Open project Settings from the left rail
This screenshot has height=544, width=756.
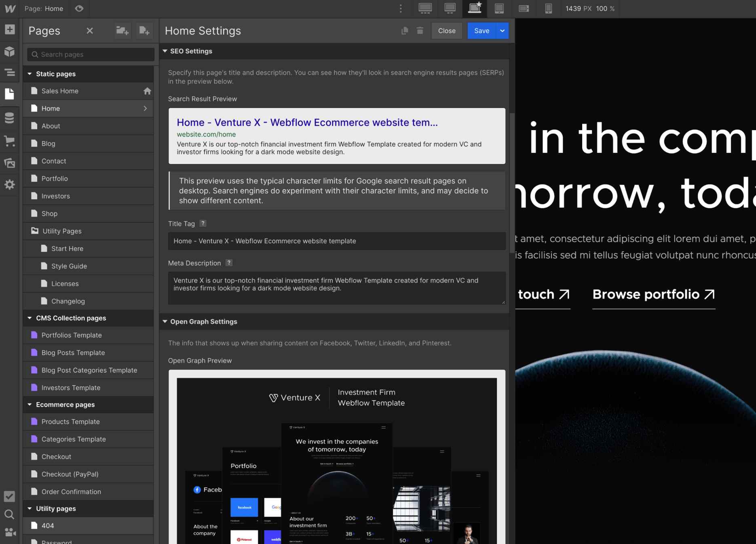pyautogui.click(x=9, y=185)
